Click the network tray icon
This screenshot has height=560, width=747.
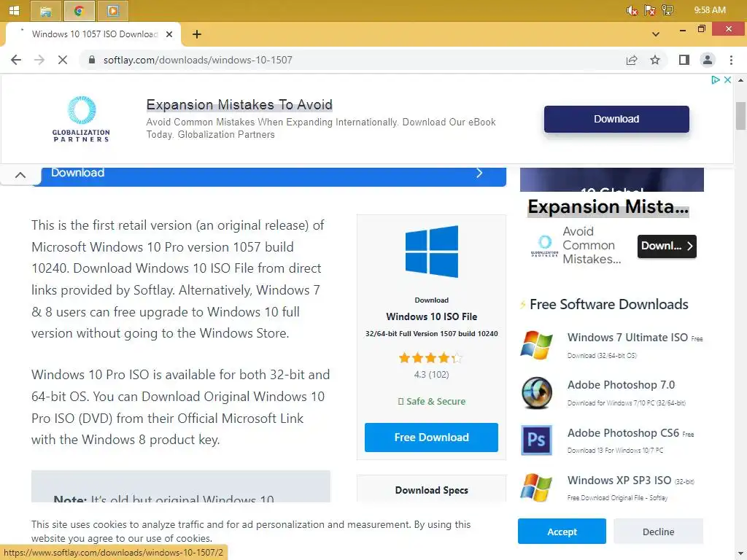coord(667,10)
